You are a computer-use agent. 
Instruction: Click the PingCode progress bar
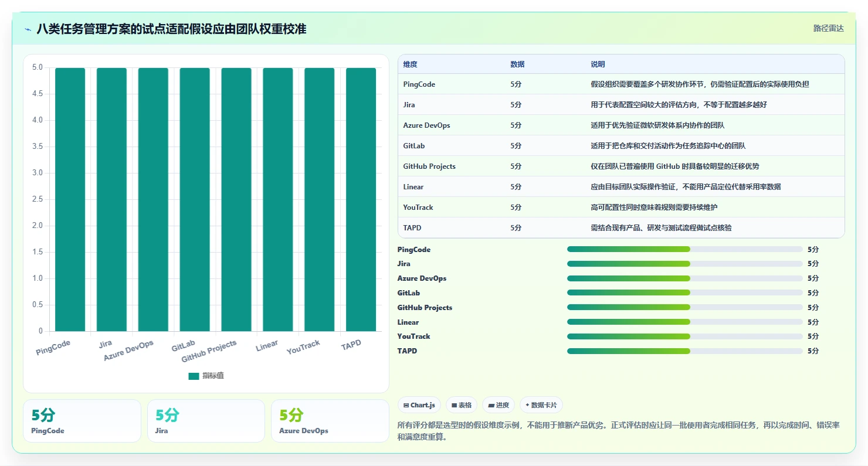[x=684, y=249]
